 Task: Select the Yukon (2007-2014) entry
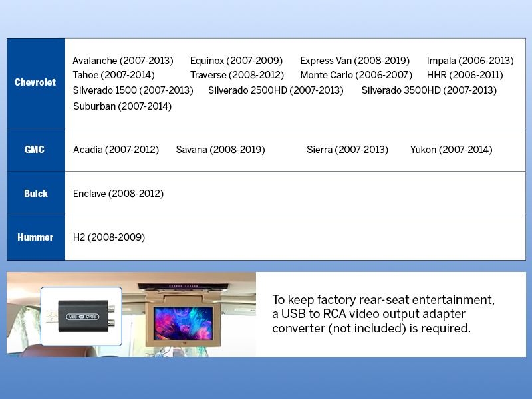pos(452,150)
